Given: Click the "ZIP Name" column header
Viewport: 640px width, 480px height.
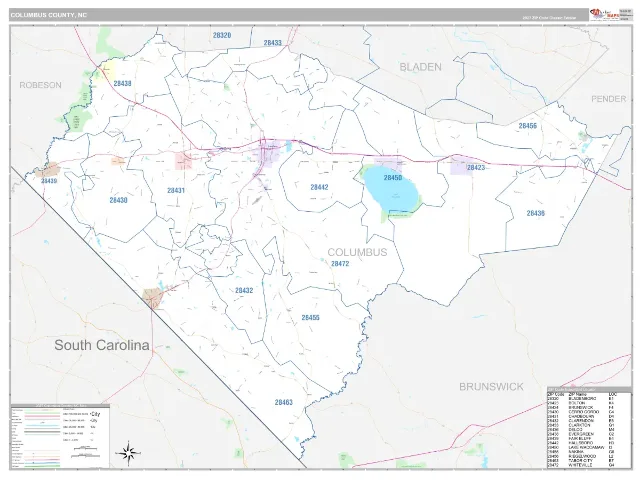Looking at the screenshot, I should pyautogui.click(x=576, y=394).
